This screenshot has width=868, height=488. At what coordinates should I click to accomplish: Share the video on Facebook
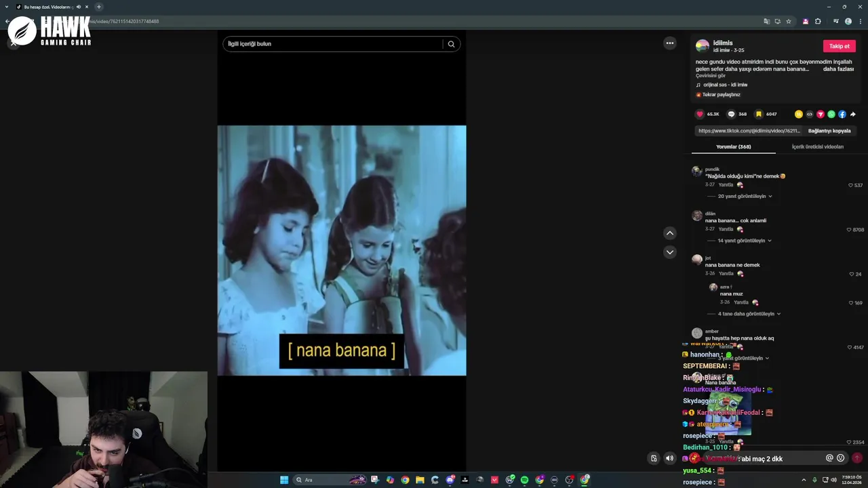coord(842,114)
